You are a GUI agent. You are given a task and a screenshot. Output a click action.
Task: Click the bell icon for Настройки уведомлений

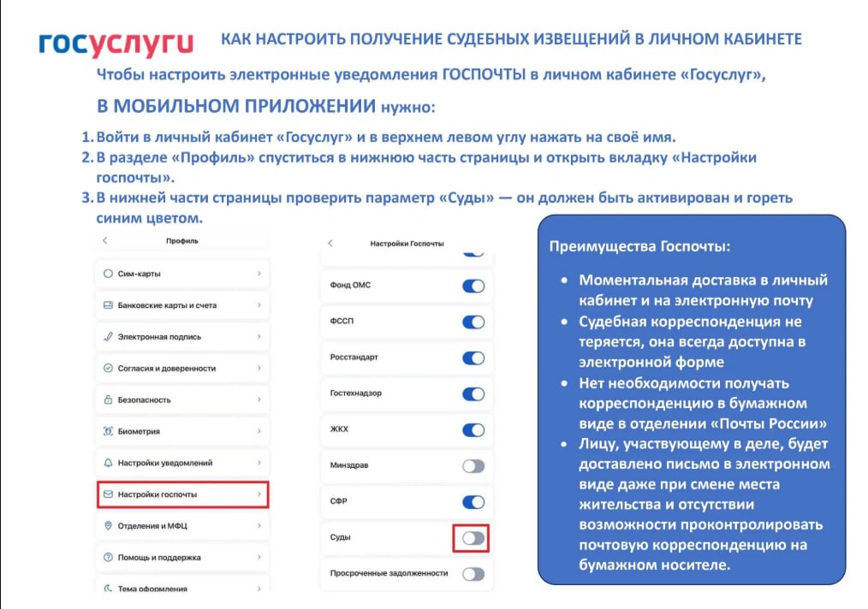[x=109, y=463]
